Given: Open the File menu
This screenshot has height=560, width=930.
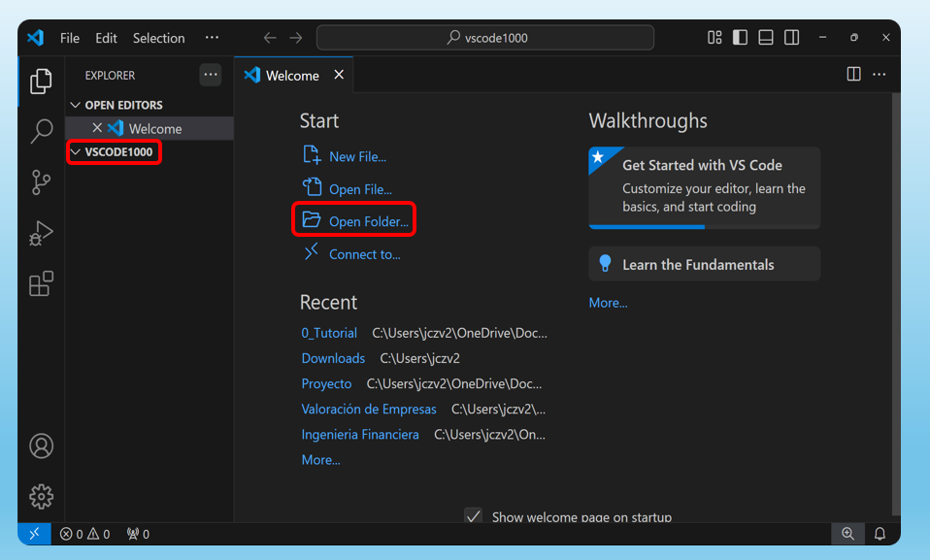Looking at the screenshot, I should [69, 38].
